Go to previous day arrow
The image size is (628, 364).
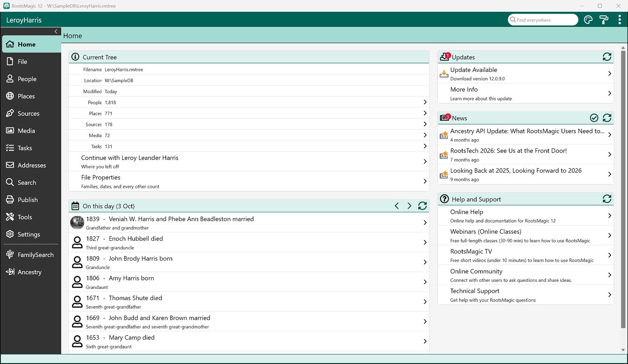point(397,206)
